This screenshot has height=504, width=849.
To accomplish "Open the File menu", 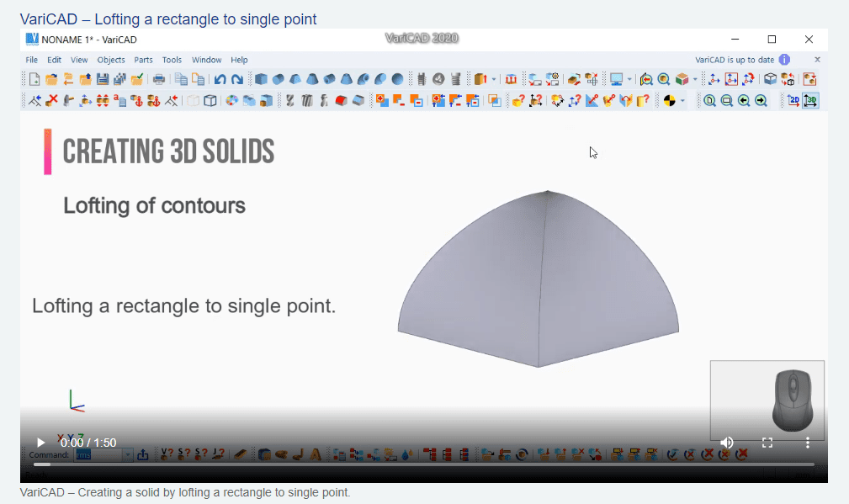I will (x=32, y=60).
